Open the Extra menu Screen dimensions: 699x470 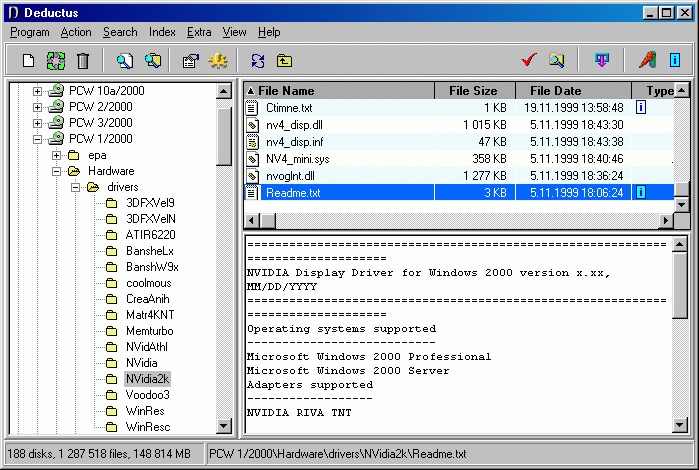[x=199, y=32]
